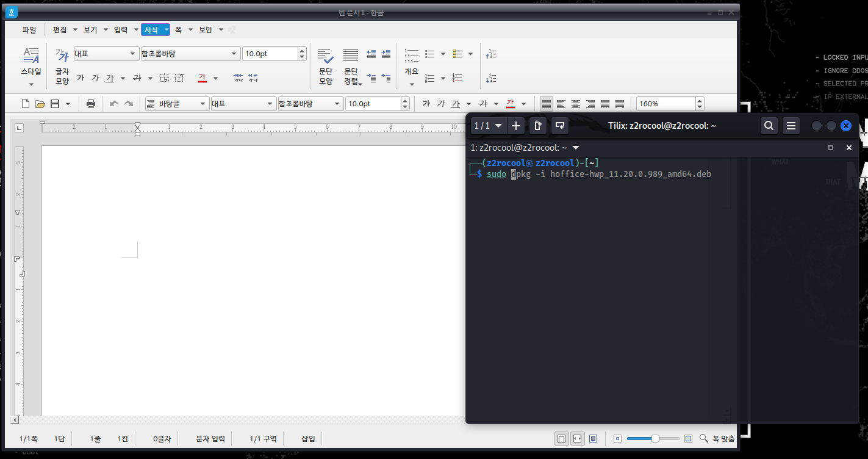Image resolution: width=868 pixels, height=459 pixels.
Task: Select justify alignment in lower toolbar
Action: click(x=547, y=104)
